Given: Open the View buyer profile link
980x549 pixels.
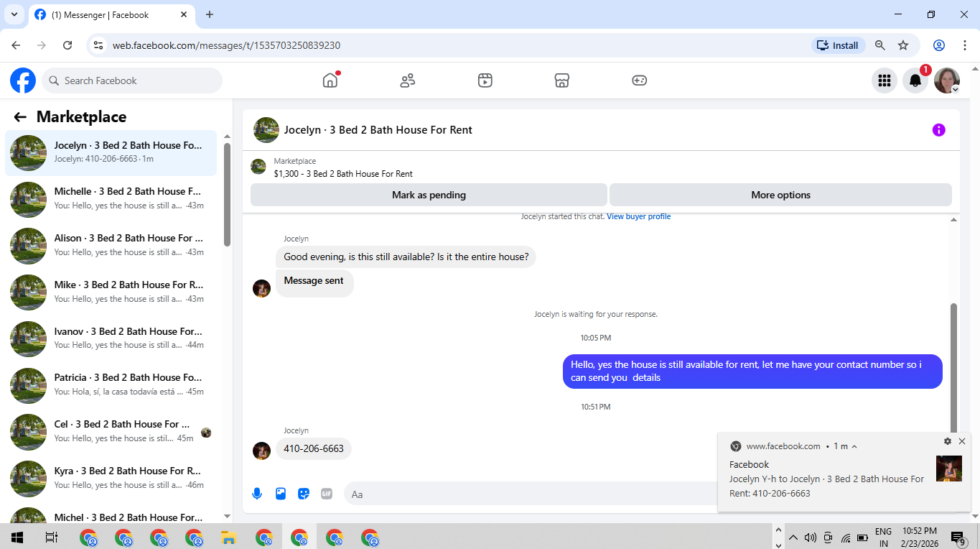Looking at the screenshot, I should click(638, 216).
